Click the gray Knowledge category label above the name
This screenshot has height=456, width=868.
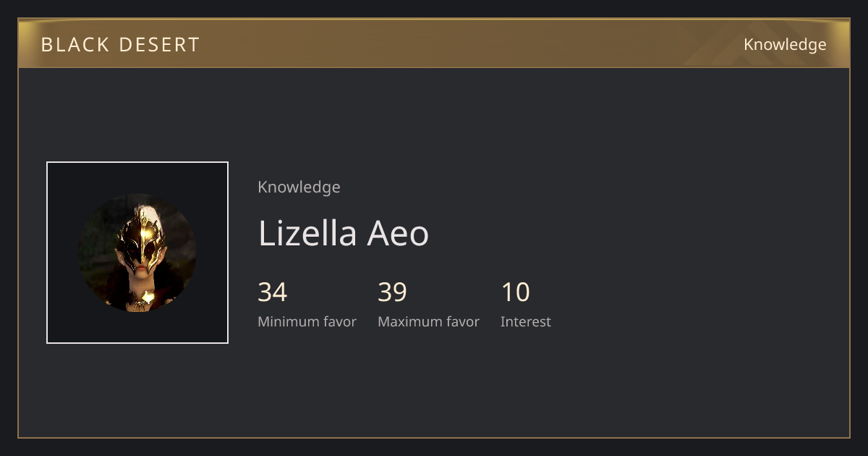pos(299,187)
